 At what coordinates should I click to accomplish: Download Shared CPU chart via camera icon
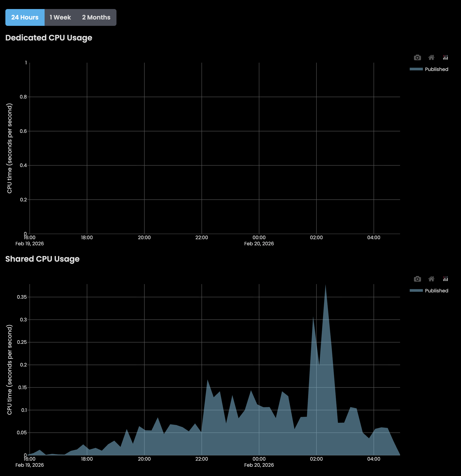(x=417, y=279)
